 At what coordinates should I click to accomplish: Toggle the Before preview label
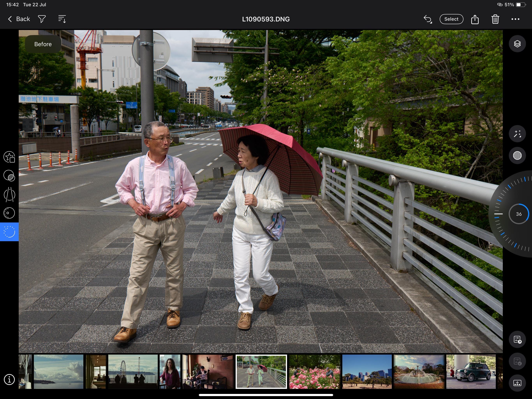tap(43, 44)
